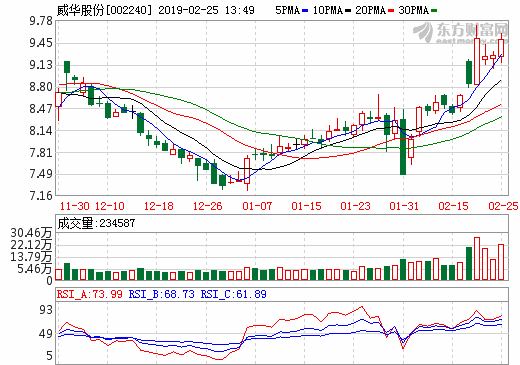Image resolution: width=520 pixels, height=365 pixels.
Task: Click the 9.78 price axis label
Action: (x=41, y=21)
